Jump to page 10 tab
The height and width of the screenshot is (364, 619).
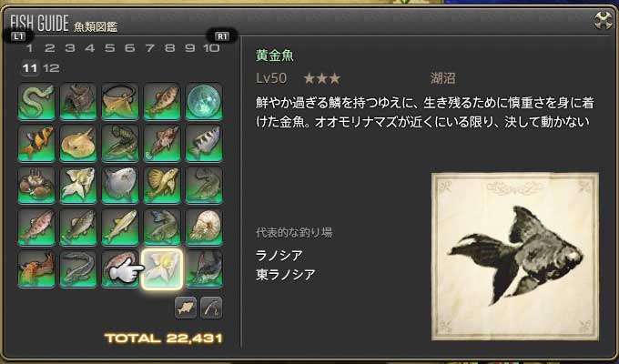211,48
